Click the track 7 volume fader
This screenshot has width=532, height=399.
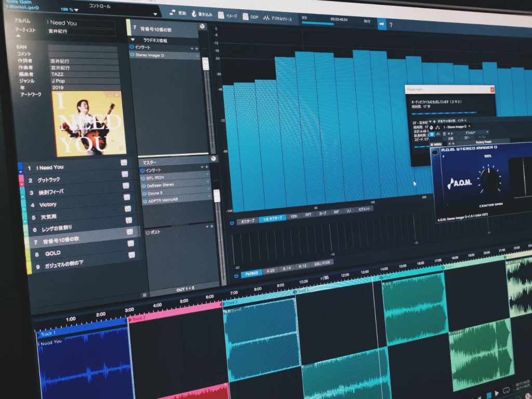point(206,64)
